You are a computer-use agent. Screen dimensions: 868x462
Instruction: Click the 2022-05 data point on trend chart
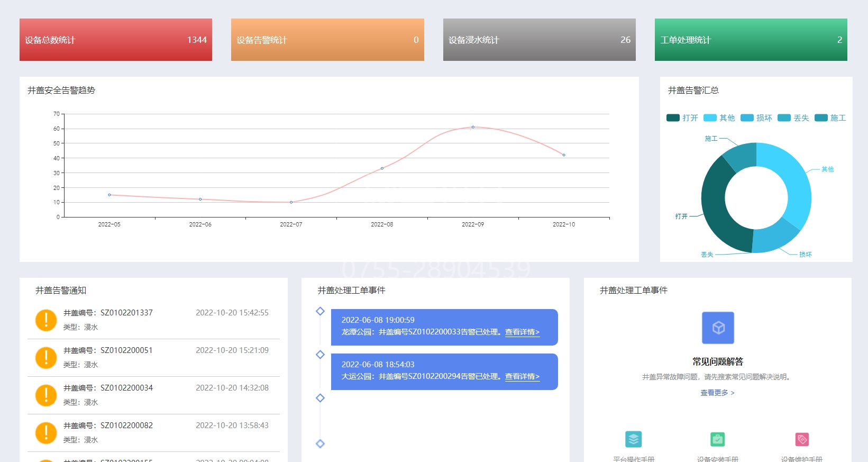click(x=109, y=195)
